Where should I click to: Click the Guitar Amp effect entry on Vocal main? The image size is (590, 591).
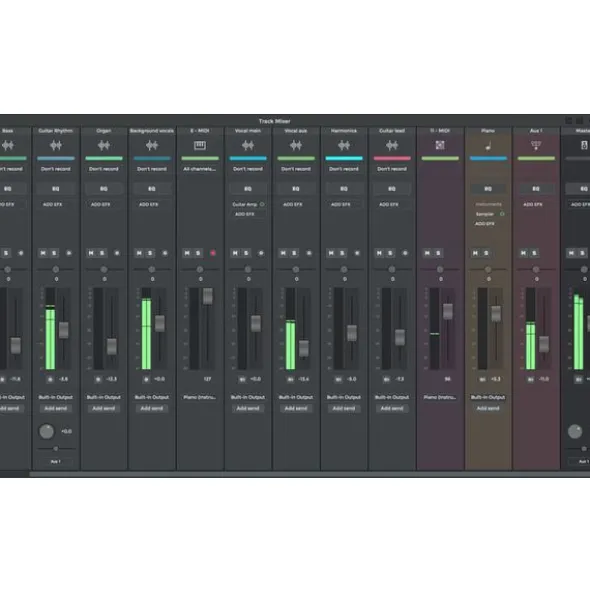pyautogui.click(x=245, y=204)
